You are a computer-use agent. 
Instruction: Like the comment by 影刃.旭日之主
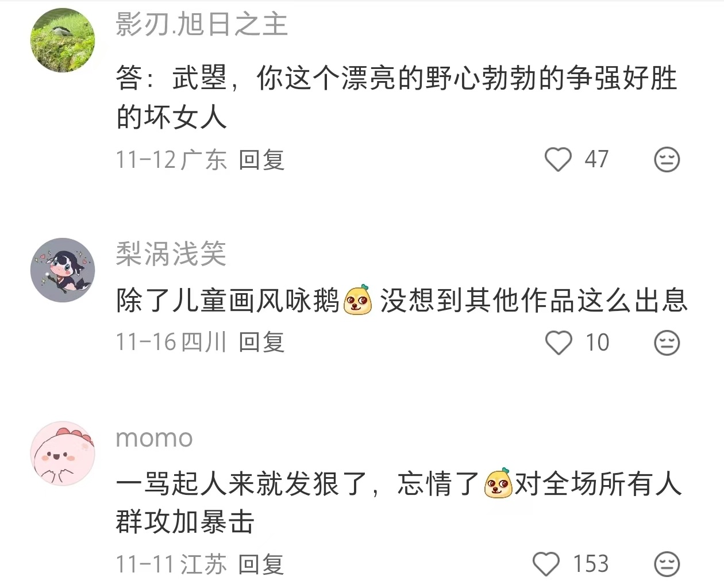pyautogui.click(x=558, y=159)
